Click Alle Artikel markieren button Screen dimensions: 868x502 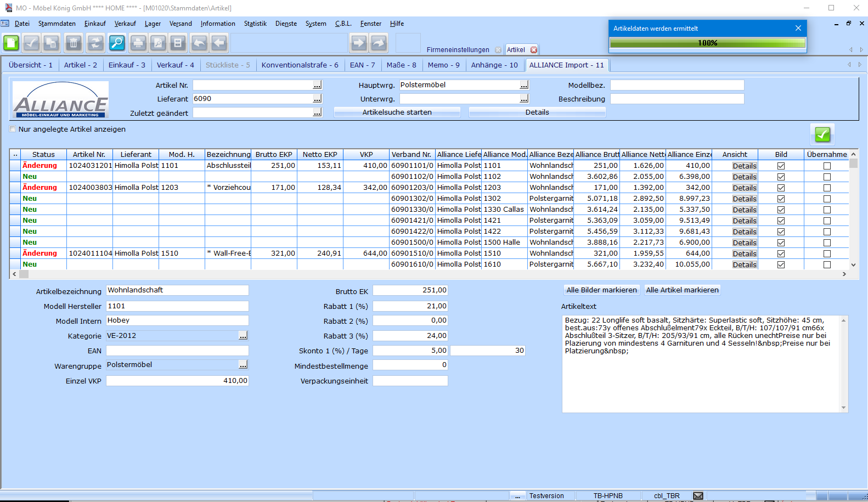682,290
